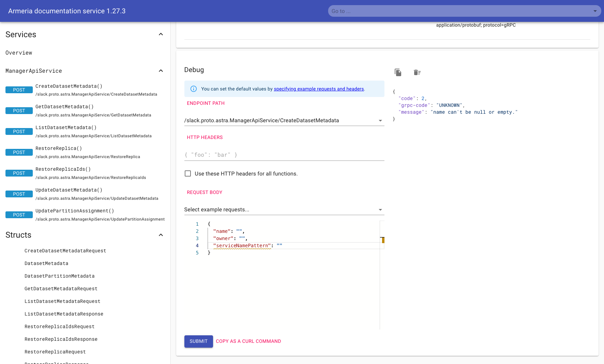The image size is (604, 364).
Task: Open ListDatasetMetadata() method
Action: 66,127
